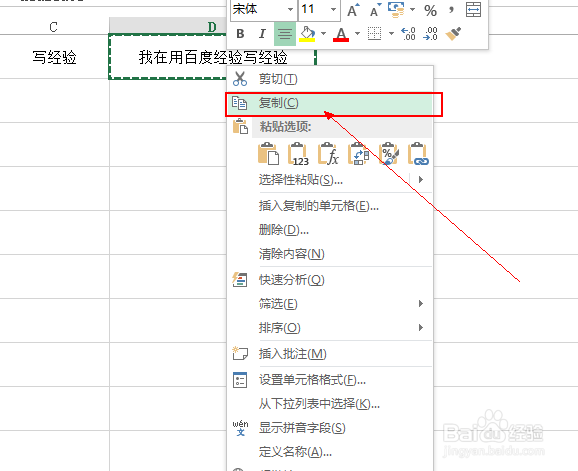Choose 清除内容(N)
Screen dimensions: 578x471
pyautogui.click(x=292, y=254)
